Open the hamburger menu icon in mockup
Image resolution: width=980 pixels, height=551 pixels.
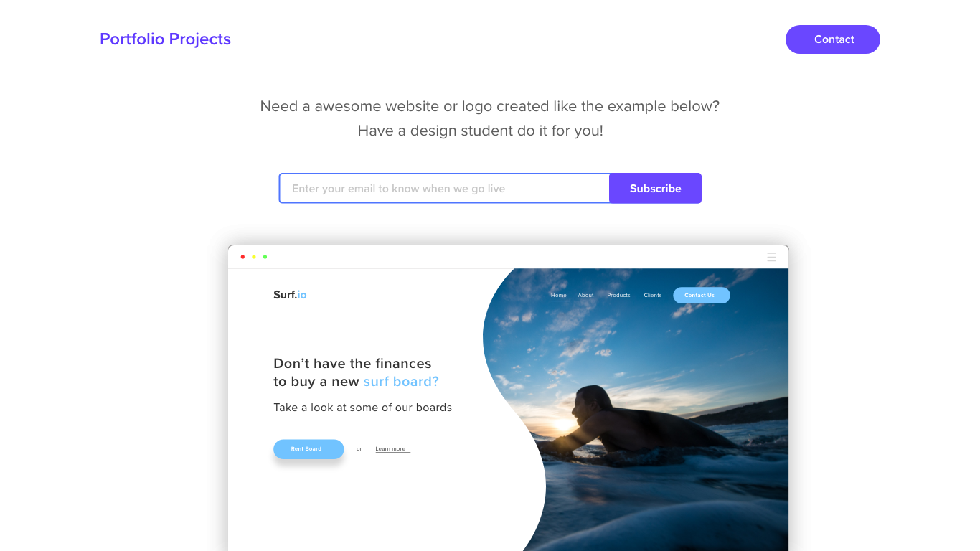(x=772, y=257)
